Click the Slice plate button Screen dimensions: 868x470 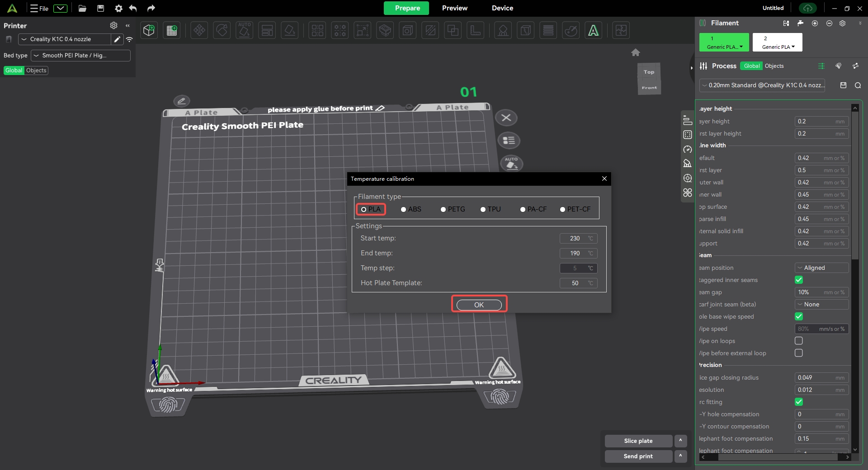click(638, 441)
